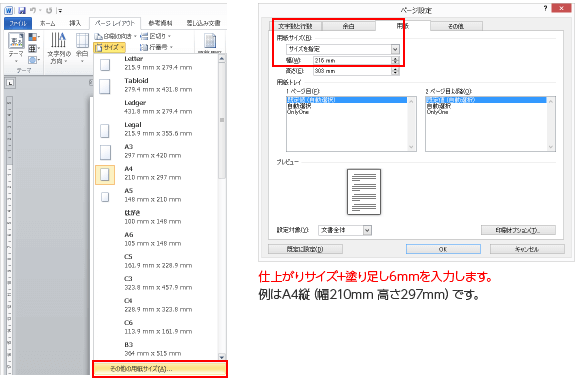This screenshot has width=580, height=380.
Task: Click the Undo icon in title bar
Action: 33,10
